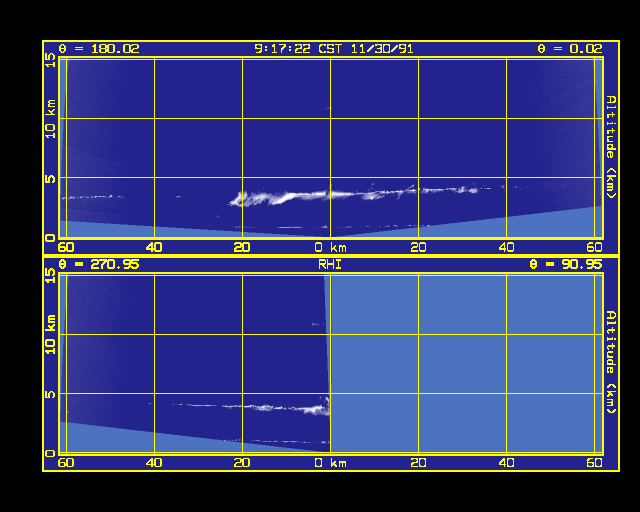The width and height of the screenshot is (640, 512).
Task: Click the bottom panel's Altitude (km) axis title
Action: 611,363
